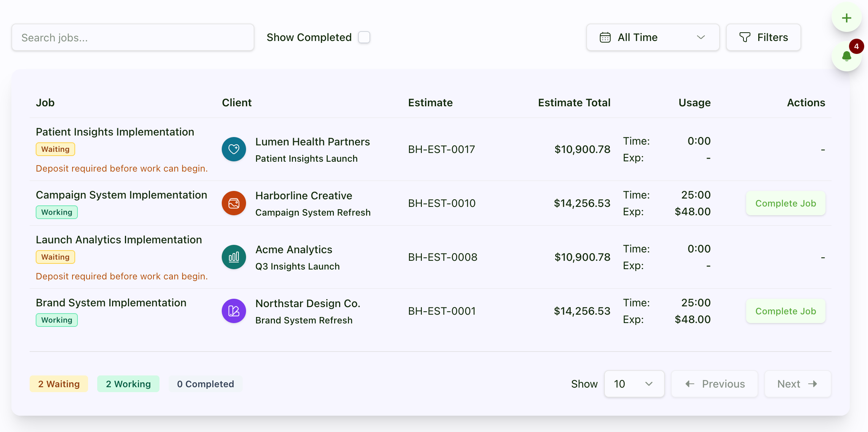This screenshot has width=868, height=432.
Task: Click the Actions column header
Action: pyautogui.click(x=806, y=102)
